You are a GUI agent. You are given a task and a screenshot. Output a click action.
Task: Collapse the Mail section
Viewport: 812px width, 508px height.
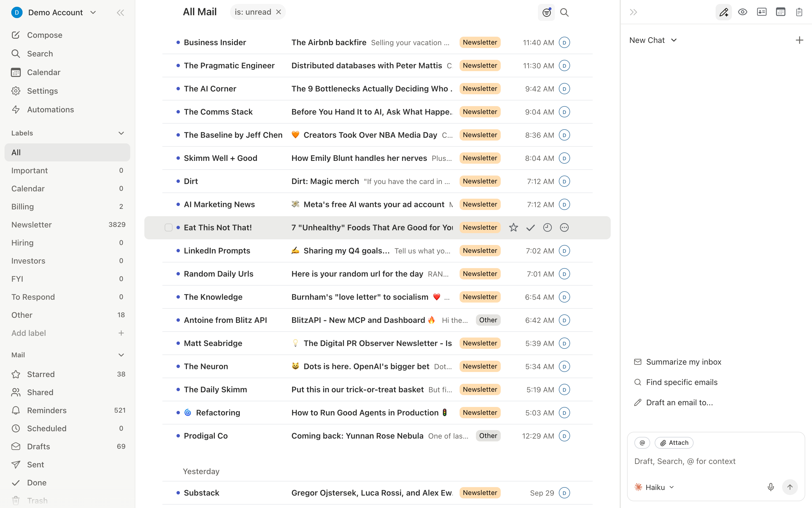(121, 355)
